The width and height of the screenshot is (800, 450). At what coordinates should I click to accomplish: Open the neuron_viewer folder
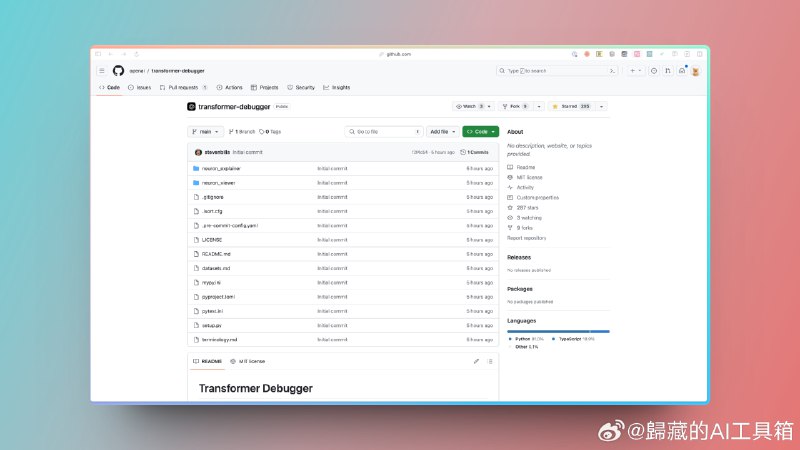[218, 183]
